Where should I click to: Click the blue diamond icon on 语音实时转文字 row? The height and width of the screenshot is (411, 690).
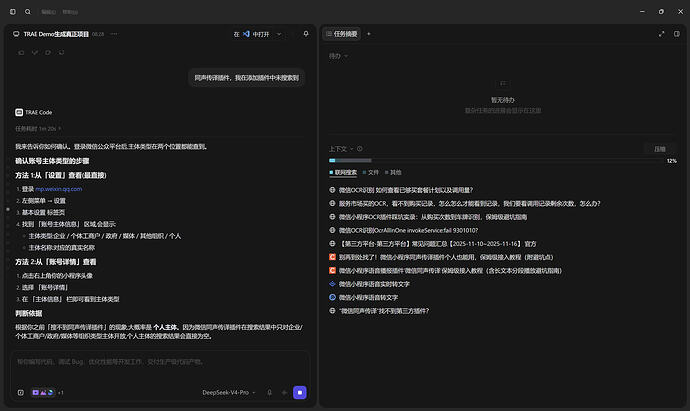tap(332, 284)
